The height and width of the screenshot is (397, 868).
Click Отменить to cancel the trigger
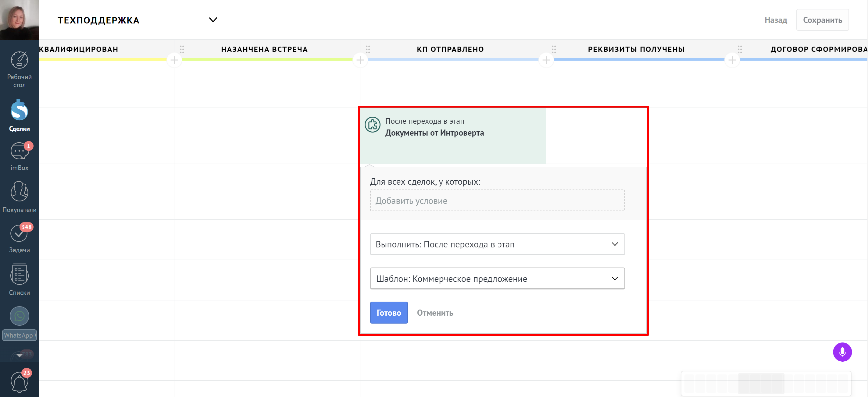tap(435, 313)
